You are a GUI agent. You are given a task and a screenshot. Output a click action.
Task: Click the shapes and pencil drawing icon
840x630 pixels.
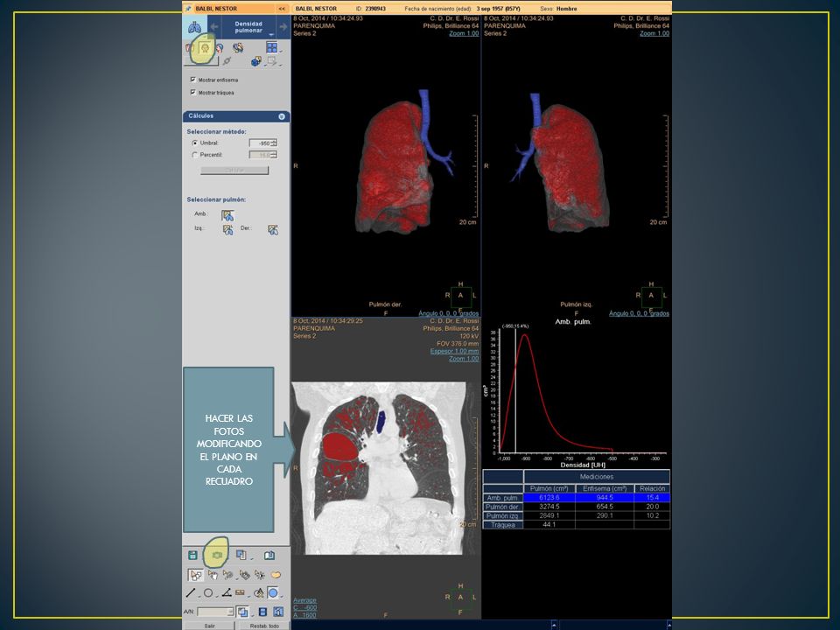[258, 593]
